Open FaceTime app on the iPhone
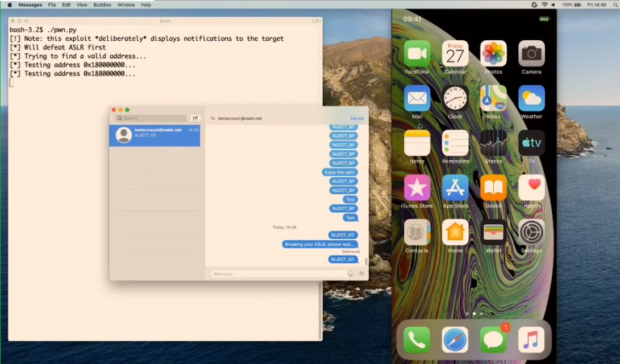The width and height of the screenshot is (620, 364). tap(417, 54)
